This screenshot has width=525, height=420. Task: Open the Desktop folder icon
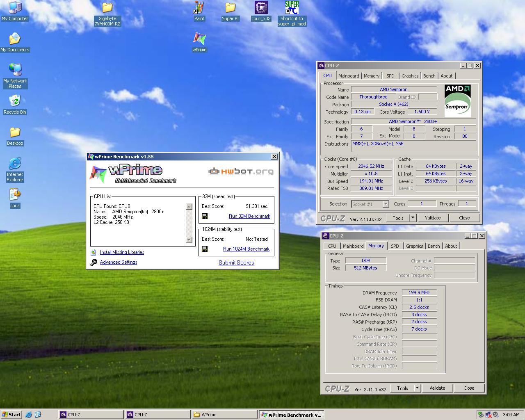pyautogui.click(x=15, y=136)
